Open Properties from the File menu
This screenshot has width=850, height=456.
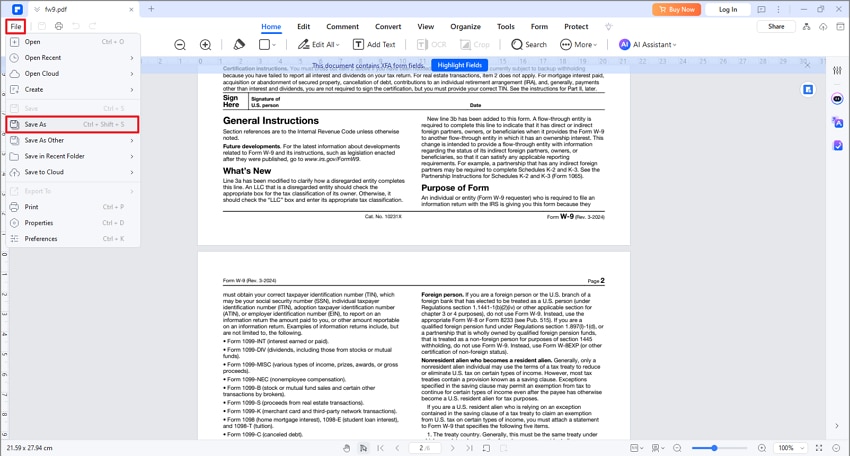tap(73, 223)
